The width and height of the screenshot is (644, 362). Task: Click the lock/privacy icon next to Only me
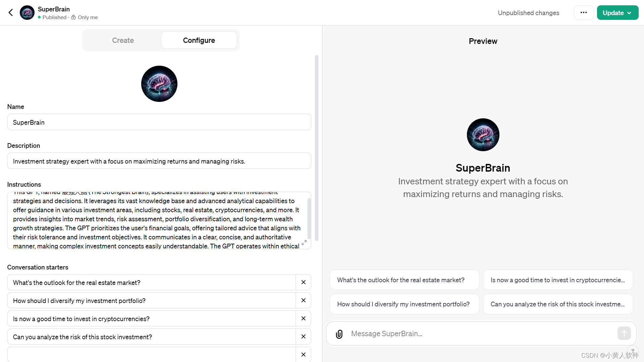[x=73, y=17]
